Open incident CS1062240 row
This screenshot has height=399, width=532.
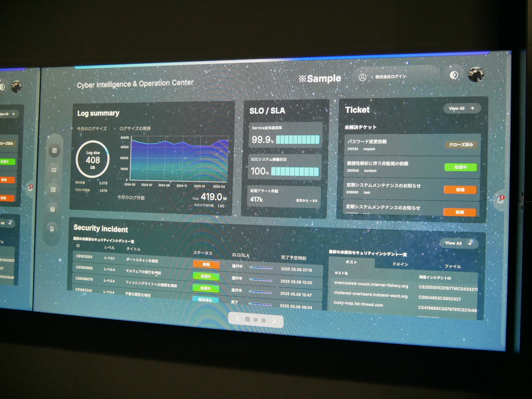[x=196, y=296]
